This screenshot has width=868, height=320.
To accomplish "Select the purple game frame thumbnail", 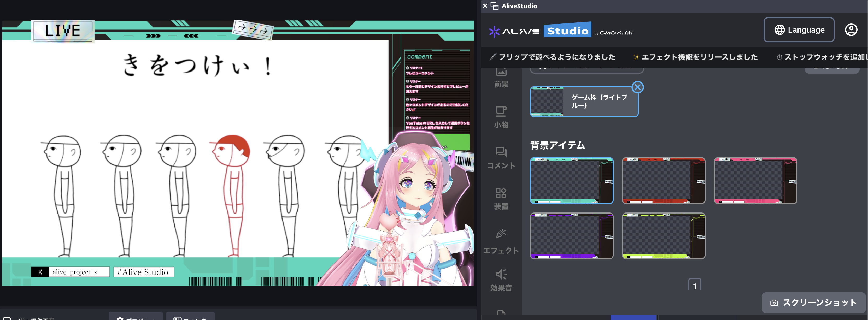I will click(571, 236).
